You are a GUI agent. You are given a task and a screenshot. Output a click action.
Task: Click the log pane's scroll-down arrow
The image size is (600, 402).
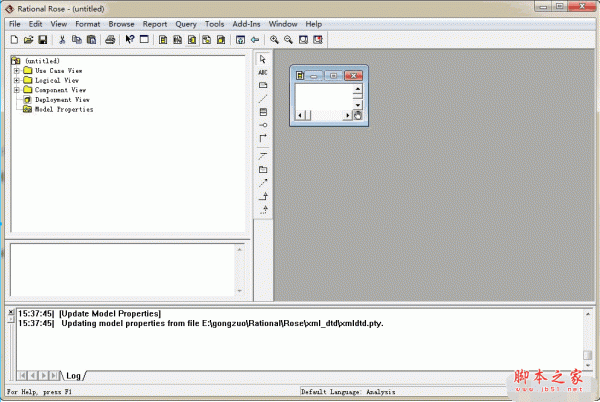tap(588, 365)
